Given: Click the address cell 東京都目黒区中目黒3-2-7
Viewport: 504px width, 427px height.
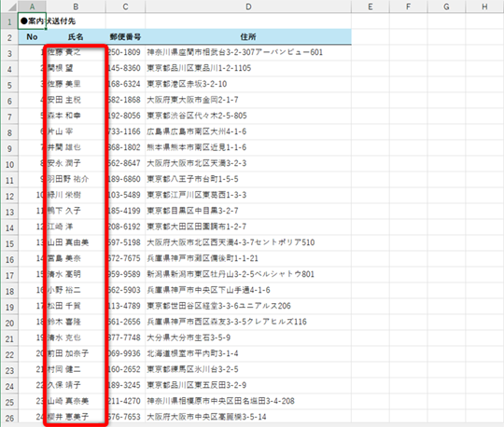Looking at the screenshot, I should [x=248, y=212].
